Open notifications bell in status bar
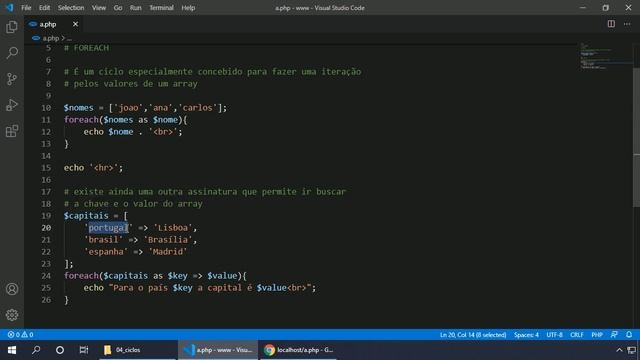Screen dimensions: 640x360 coord(629,335)
